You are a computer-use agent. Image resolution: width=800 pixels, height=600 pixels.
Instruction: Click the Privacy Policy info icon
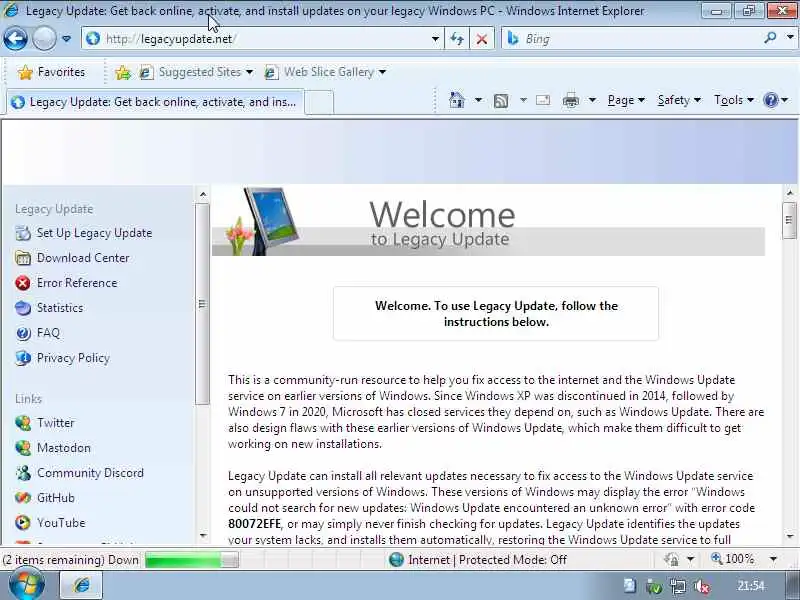coord(23,358)
